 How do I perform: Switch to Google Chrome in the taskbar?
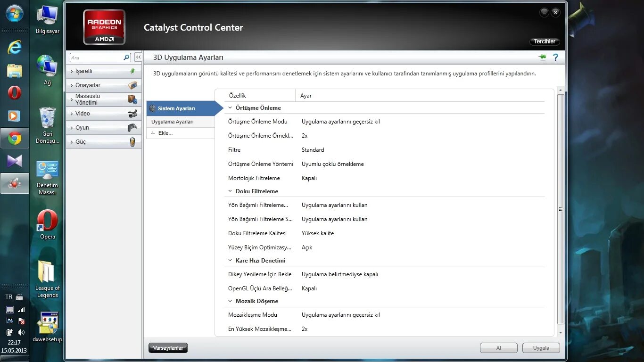(x=15, y=138)
